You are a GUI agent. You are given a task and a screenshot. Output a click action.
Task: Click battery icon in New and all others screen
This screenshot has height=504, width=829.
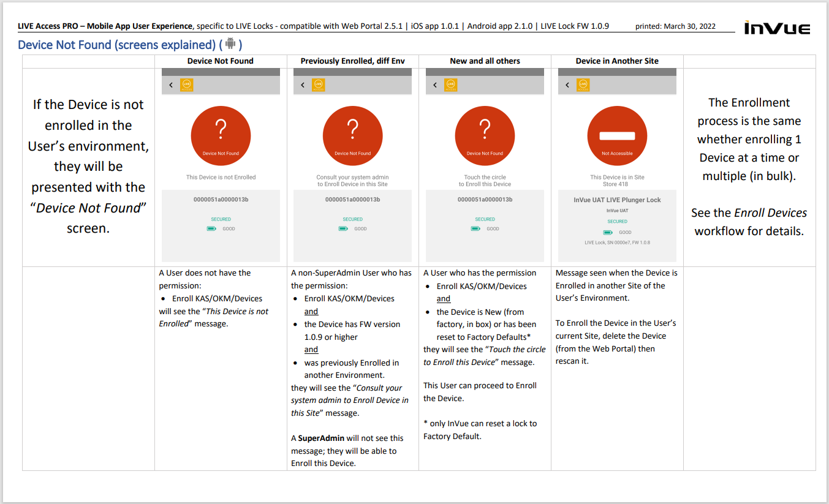click(476, 229)
